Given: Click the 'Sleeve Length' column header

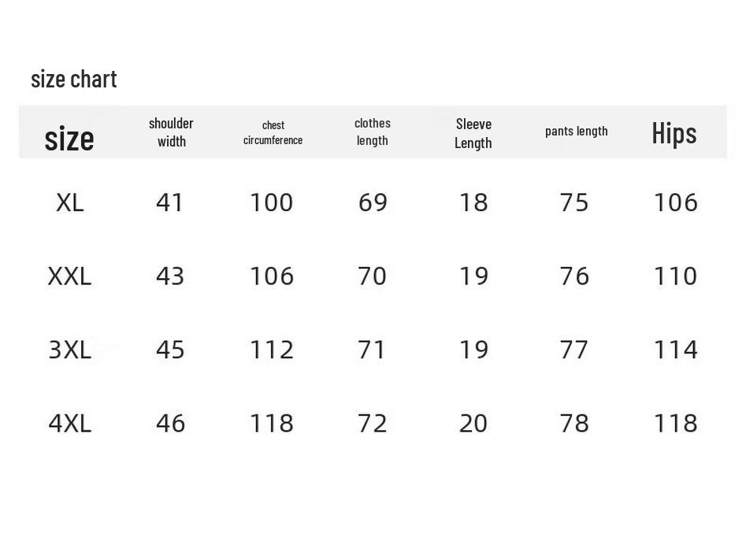Looking at the screenshot, I should click(x=473, y=133).
